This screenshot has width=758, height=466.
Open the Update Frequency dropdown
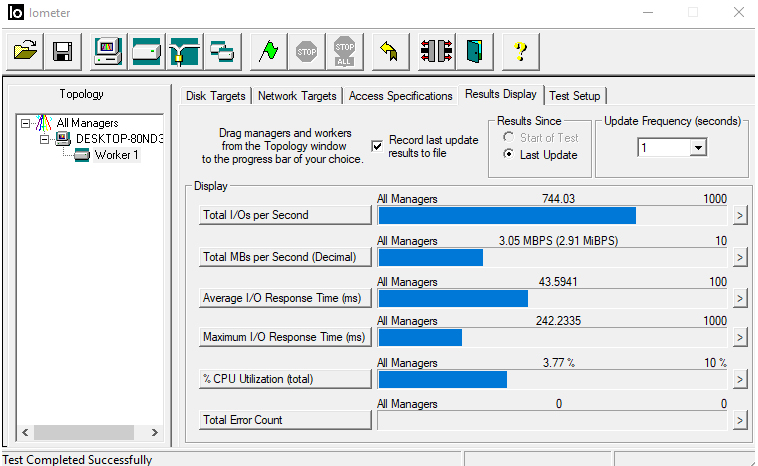698,147
